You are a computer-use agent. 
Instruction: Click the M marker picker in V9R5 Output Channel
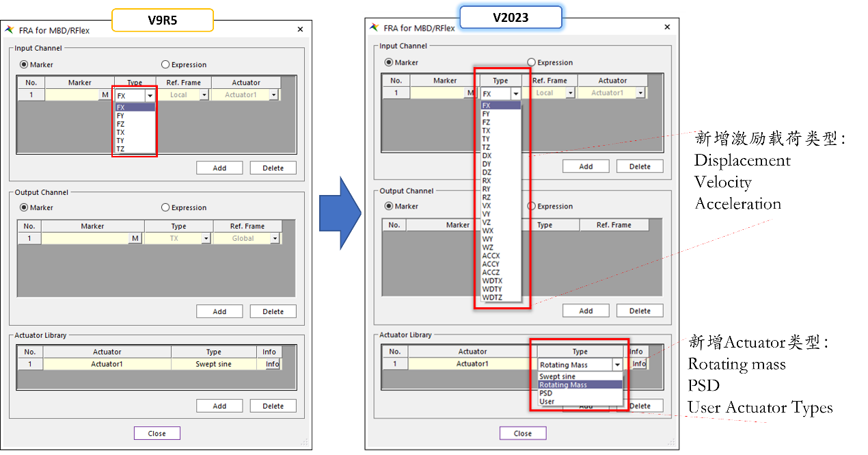pyautogui.click(x=136, y=238)
